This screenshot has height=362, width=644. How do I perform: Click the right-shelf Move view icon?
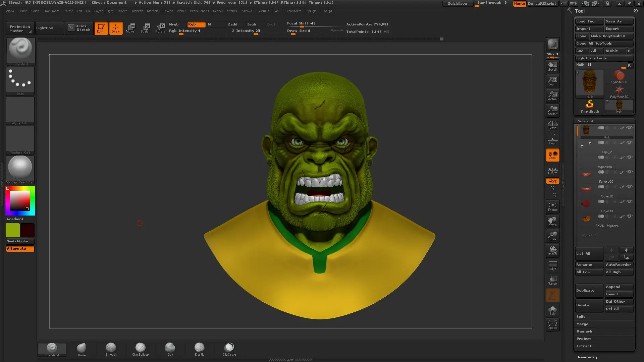click(x=552, y=222)
